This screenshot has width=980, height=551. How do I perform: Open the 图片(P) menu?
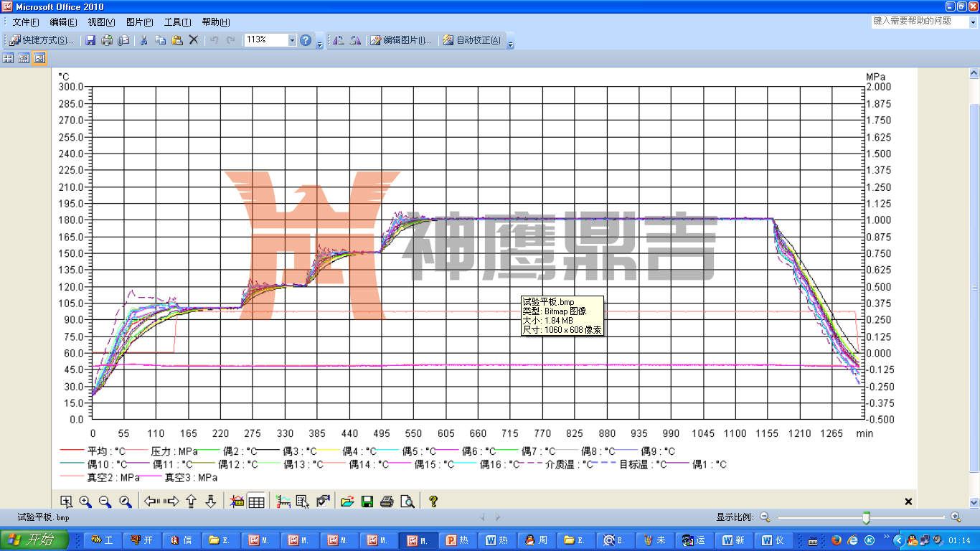[139, 22]
